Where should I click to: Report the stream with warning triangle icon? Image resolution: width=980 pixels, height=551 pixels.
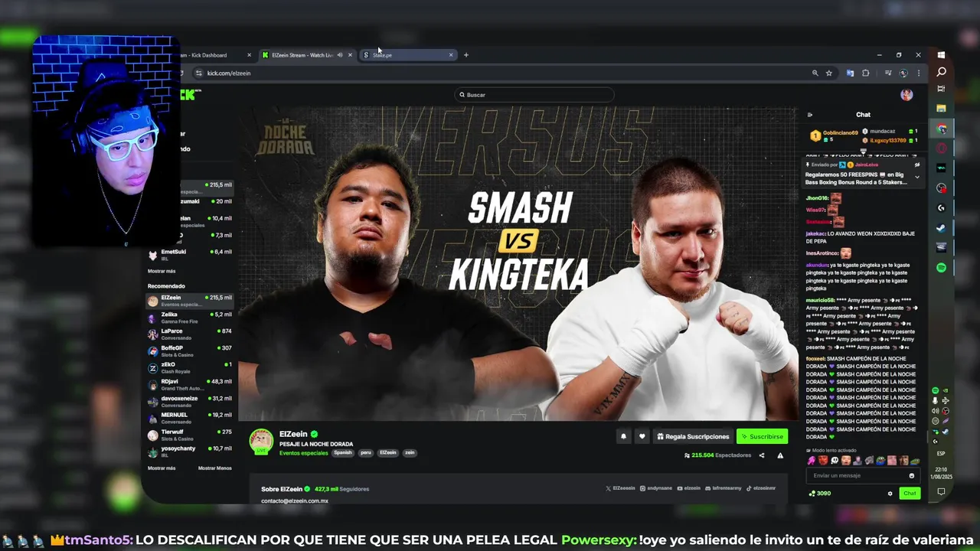coord(780,455)
